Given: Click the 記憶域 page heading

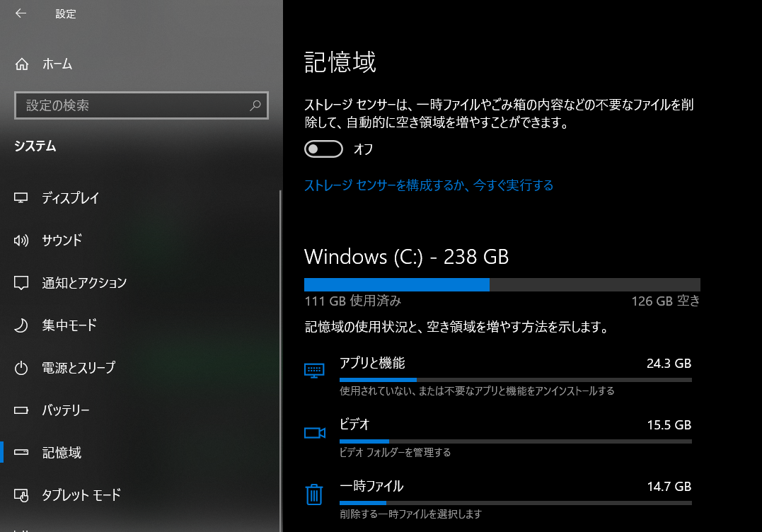Looking at the screenshot, I should (x=340, y=62).
